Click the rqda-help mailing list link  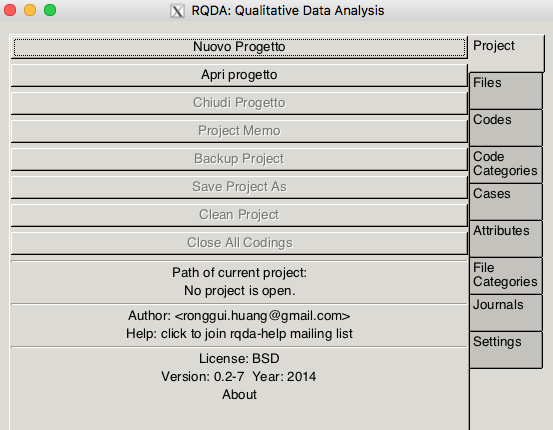(239, 334)
